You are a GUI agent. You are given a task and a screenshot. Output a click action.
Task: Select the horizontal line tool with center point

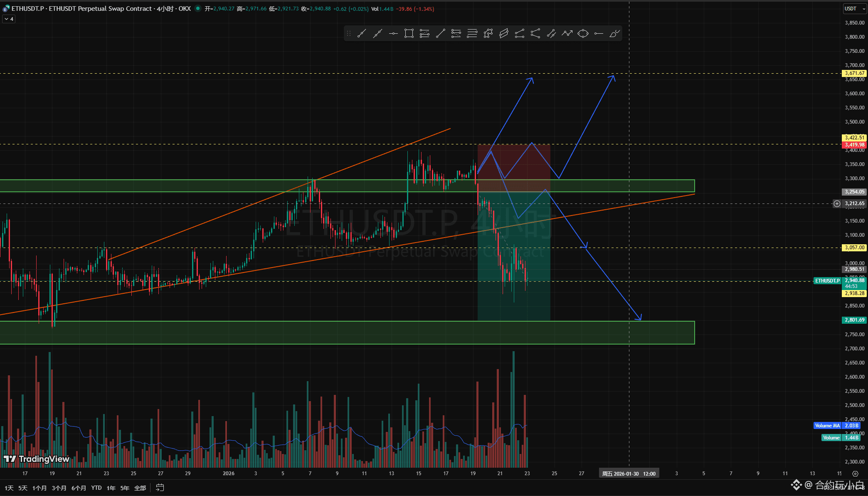[393, 34]
